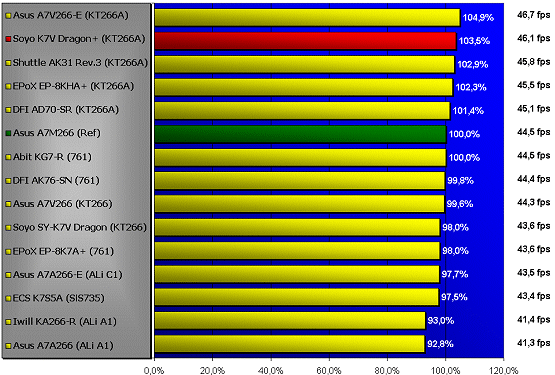The image size is (555, 375).
Task: Select the 'Asus A7A266 (ALi A1)' label
Action: pyautogui.click(x=63, y=345)
